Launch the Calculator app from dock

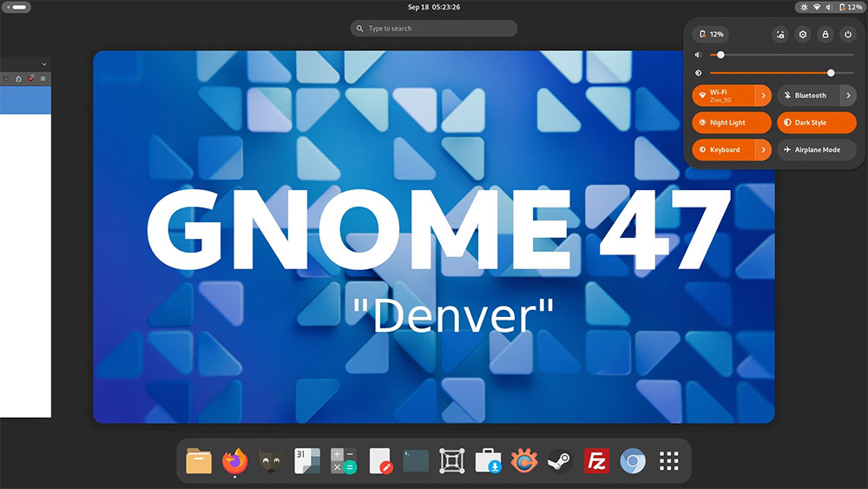[x=343, y=460]
